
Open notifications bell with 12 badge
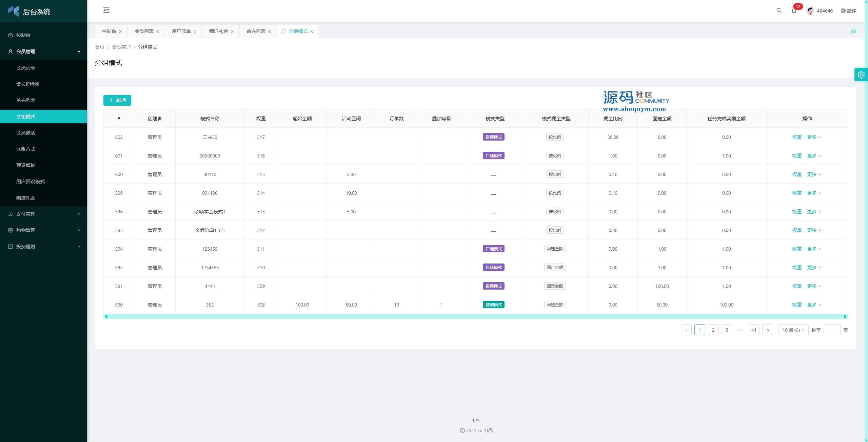[794, 11]
